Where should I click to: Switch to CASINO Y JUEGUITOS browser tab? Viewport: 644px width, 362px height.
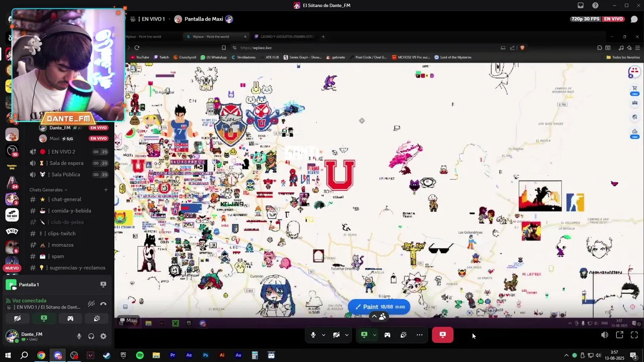(284, 37)
